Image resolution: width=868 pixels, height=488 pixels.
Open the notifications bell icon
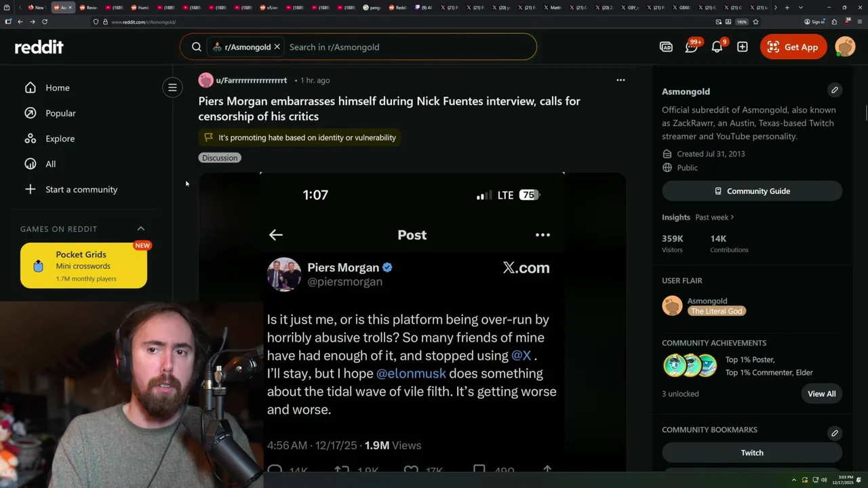click(x=717, y=47)
